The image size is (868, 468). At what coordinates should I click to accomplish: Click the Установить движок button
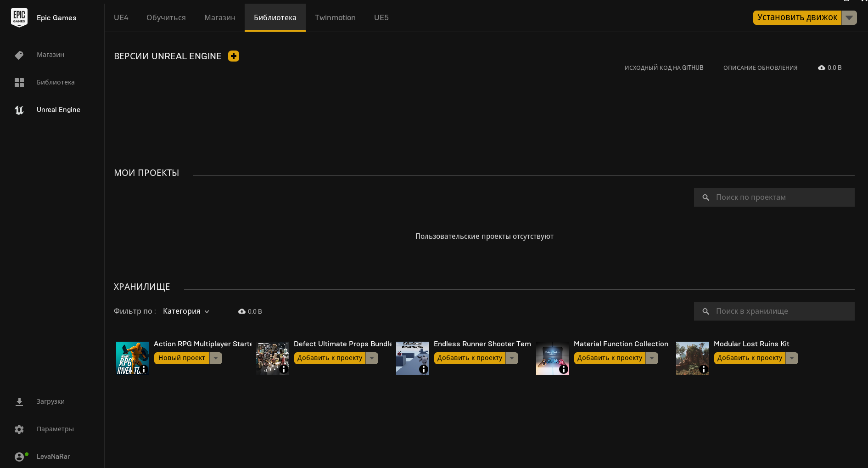(797, 17)
